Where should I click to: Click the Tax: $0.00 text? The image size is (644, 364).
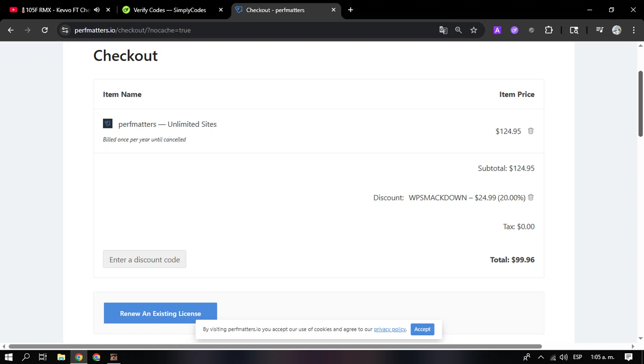pos(519,226)
